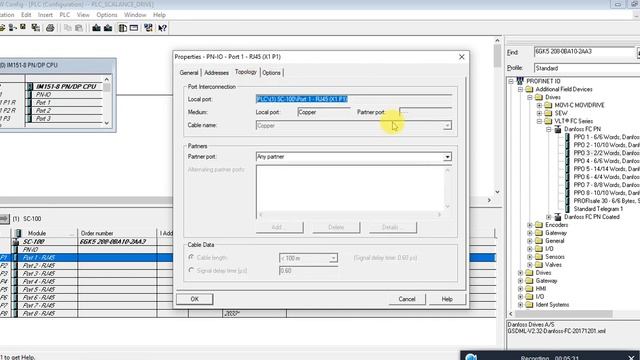Click the HMI folder icon in catalog

click(529, 289)
